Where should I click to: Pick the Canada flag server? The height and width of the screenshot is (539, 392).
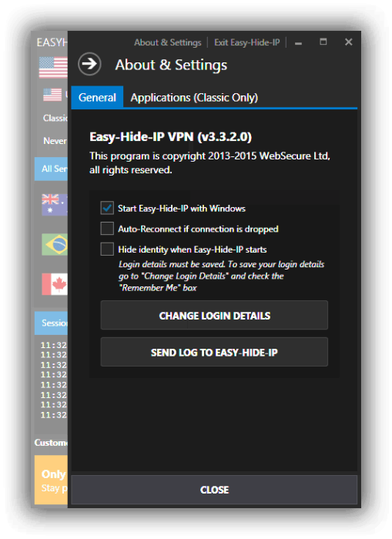[x=55, y=284]
